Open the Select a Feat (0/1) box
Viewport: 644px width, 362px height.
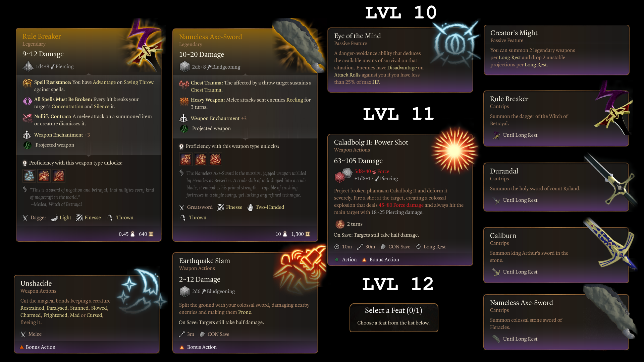coord(394,317)
